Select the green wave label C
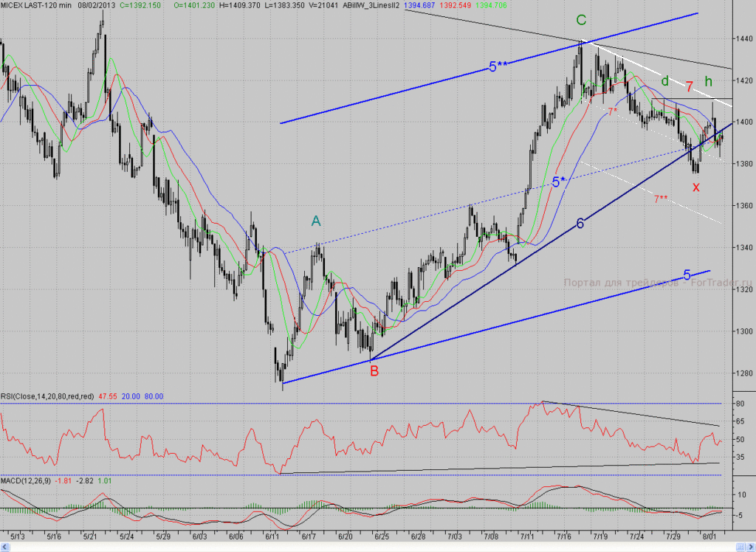 (581, 20)
